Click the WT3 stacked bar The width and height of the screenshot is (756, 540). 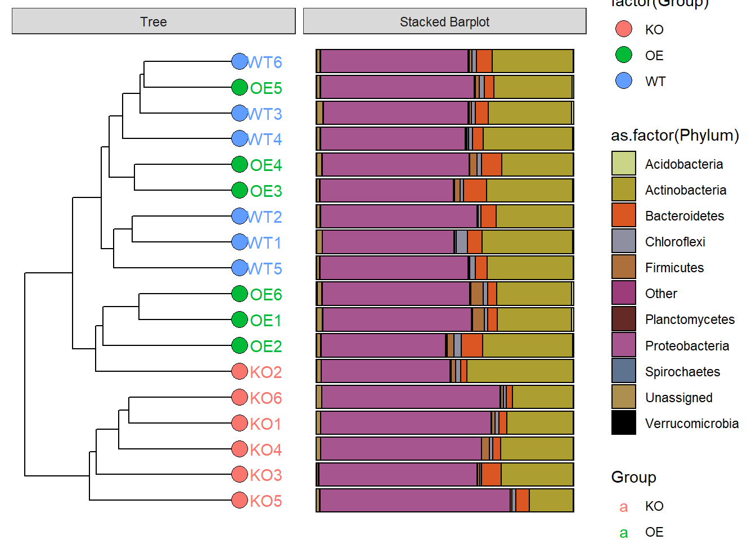444,112
